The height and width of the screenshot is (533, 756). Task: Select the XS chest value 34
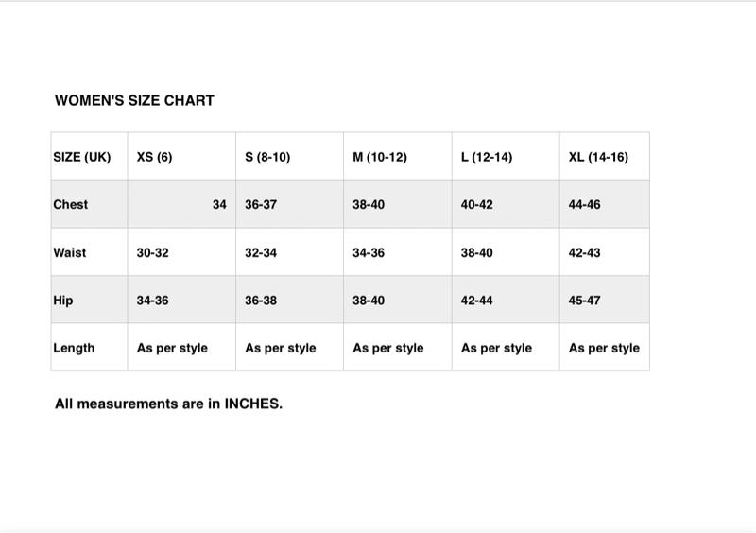[219, 204]
